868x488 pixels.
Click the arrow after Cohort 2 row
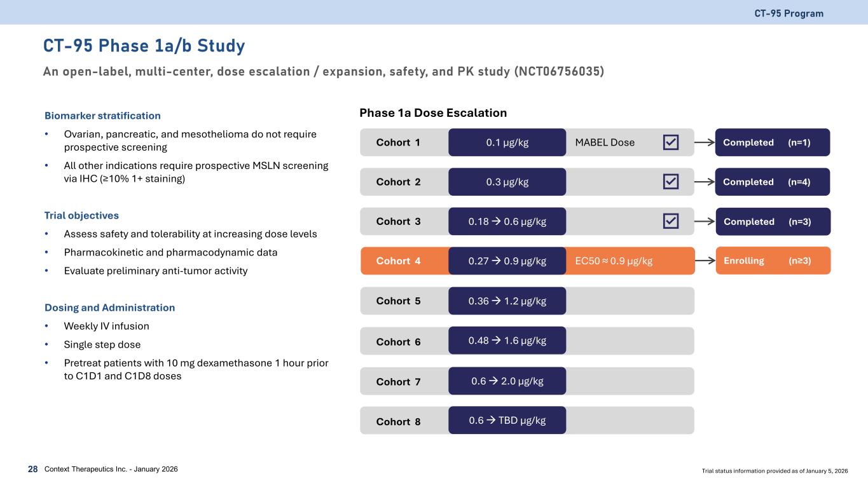click(705, 182)
